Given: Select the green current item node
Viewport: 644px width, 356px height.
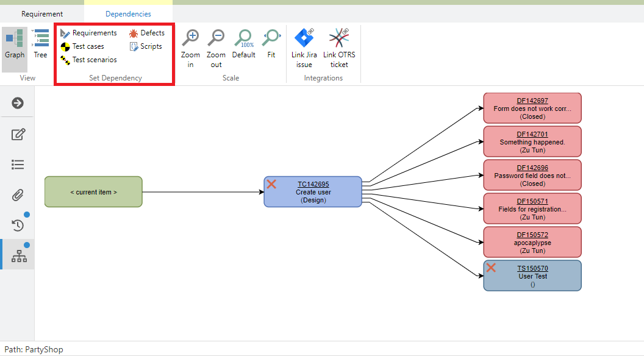Looking at the screenshot, I should [x=93, y=192].
